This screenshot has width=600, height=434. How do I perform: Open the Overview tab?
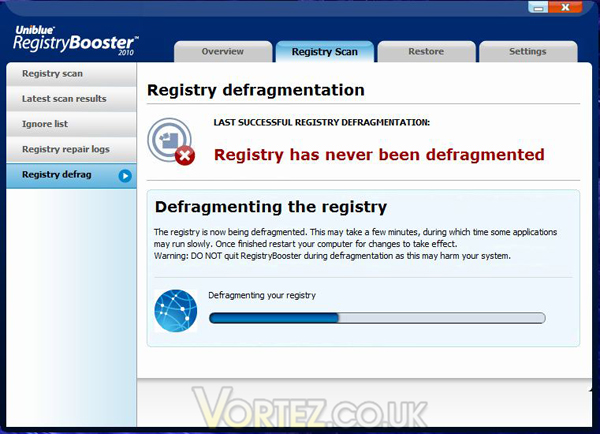(x=223, y=52)
